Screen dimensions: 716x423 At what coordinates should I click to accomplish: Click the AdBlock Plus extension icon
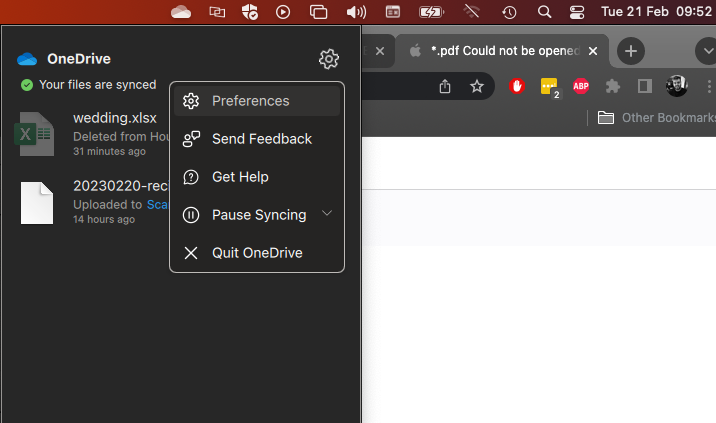(581, 86)
